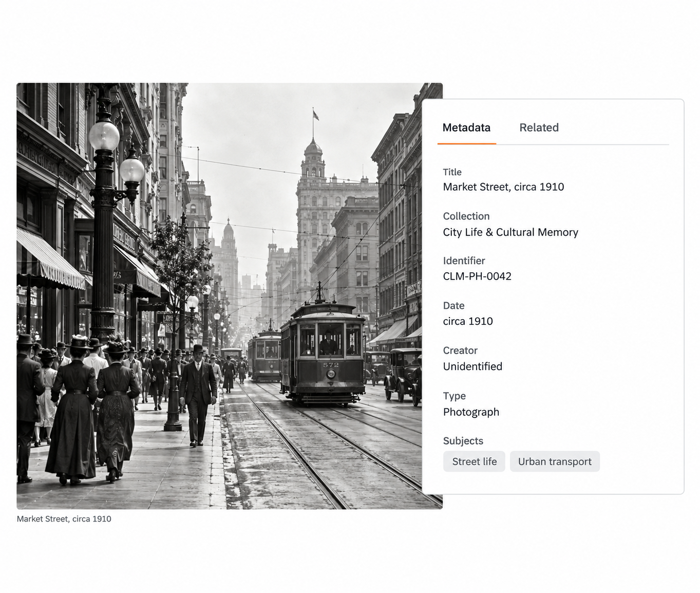Click the collection name City Life & Cultural Memory
The image size is (700, 593).
pos(510,232)
